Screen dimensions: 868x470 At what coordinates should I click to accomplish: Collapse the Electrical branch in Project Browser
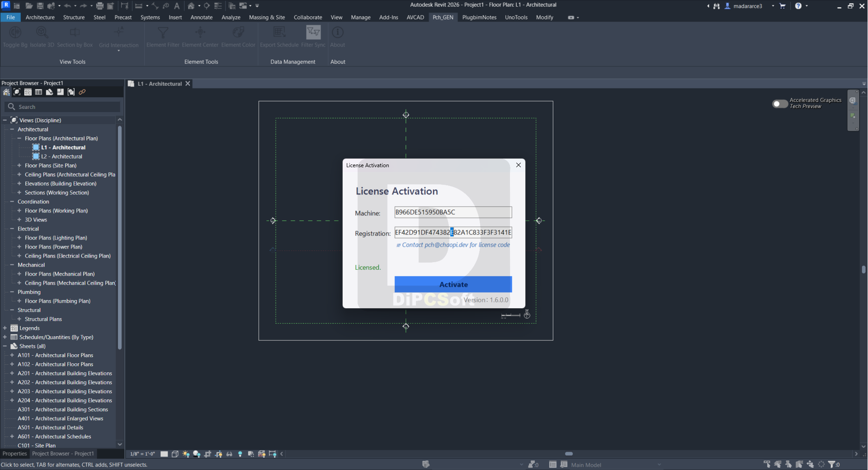[12, 229]
